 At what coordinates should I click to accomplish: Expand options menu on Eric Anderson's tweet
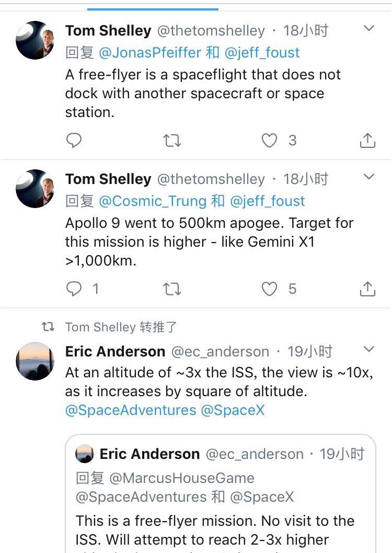point(369,349)
